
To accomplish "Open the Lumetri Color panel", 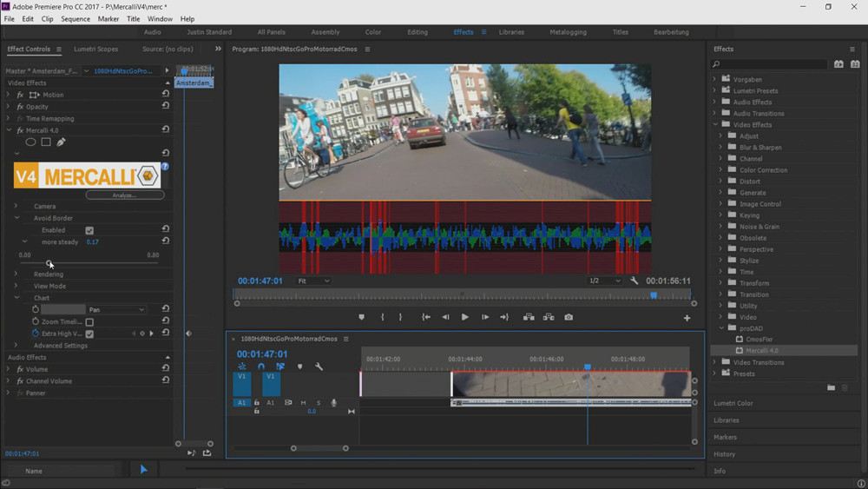I will 733,403.
